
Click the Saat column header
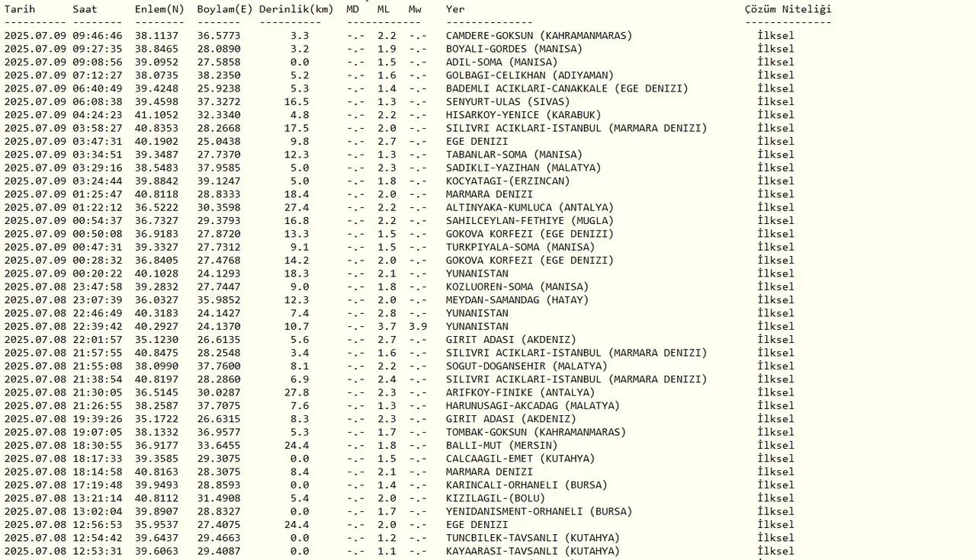[85, 9]
